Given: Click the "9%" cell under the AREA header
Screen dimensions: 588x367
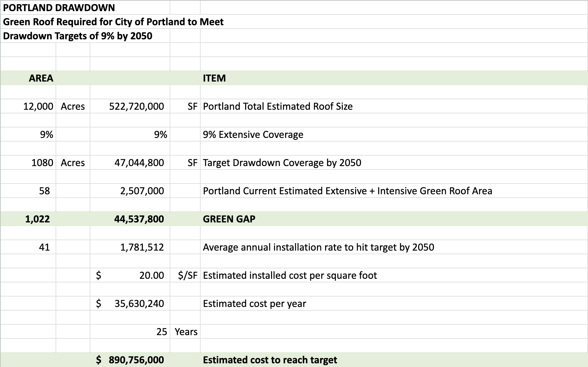Looking at the screenshot, I should (47, 135).
